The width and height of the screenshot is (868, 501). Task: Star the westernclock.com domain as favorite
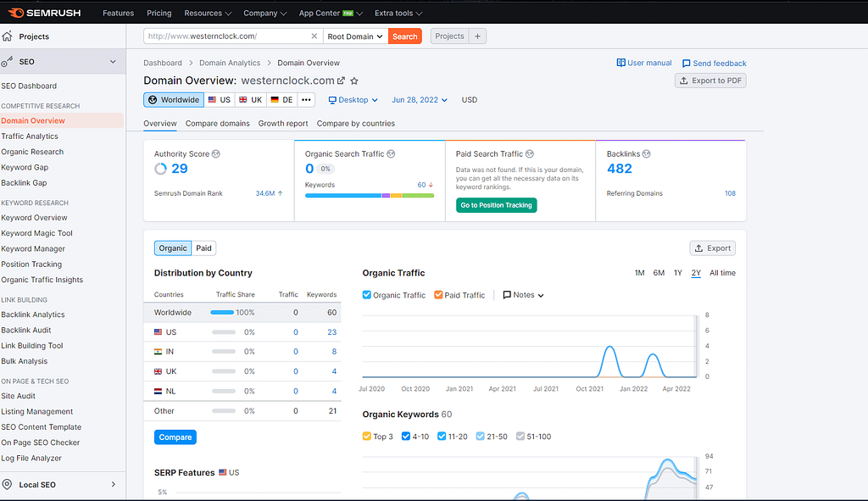[354, 81]
